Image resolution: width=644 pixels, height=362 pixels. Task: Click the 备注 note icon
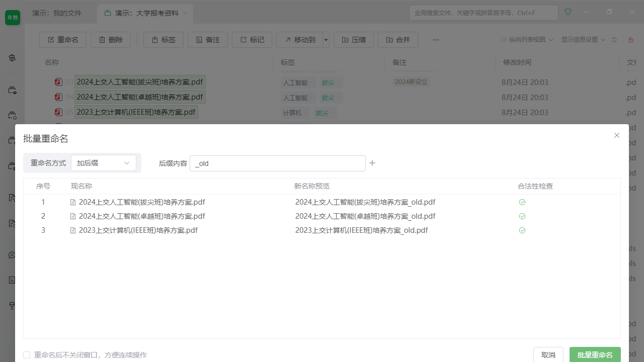click(x=207, y=40)
